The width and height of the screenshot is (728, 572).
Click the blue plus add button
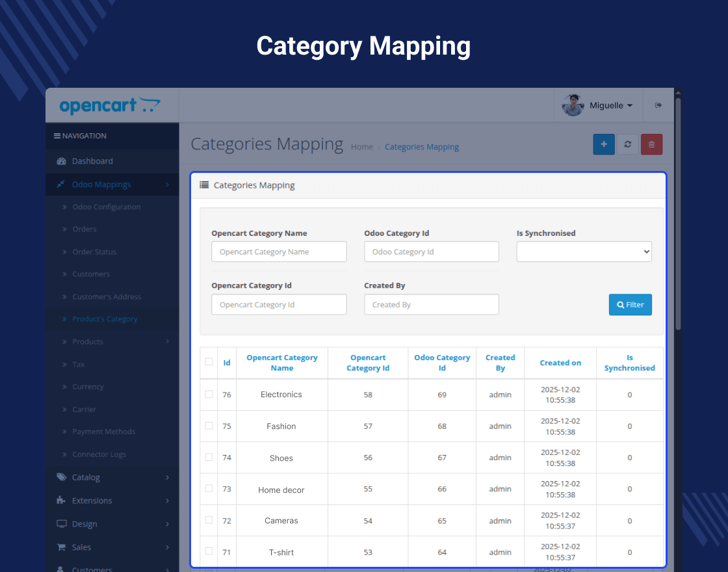604,144
